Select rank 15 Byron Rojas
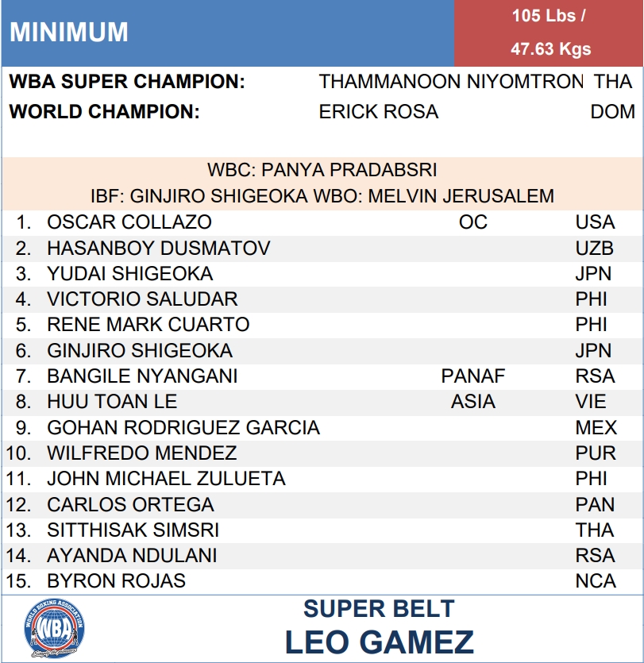The image size is (644, 663). tap(116, 581)
